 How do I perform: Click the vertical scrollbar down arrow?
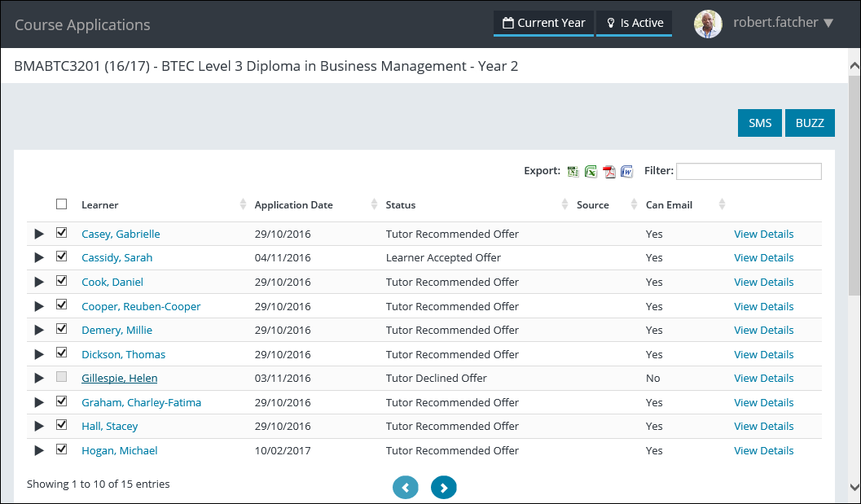(x=854, y=487)
